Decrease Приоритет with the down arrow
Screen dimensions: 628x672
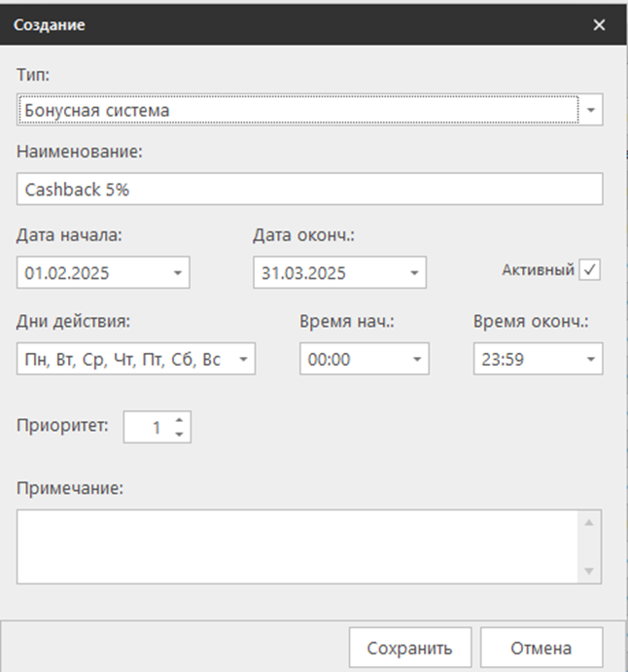click(x=179, y=434)
